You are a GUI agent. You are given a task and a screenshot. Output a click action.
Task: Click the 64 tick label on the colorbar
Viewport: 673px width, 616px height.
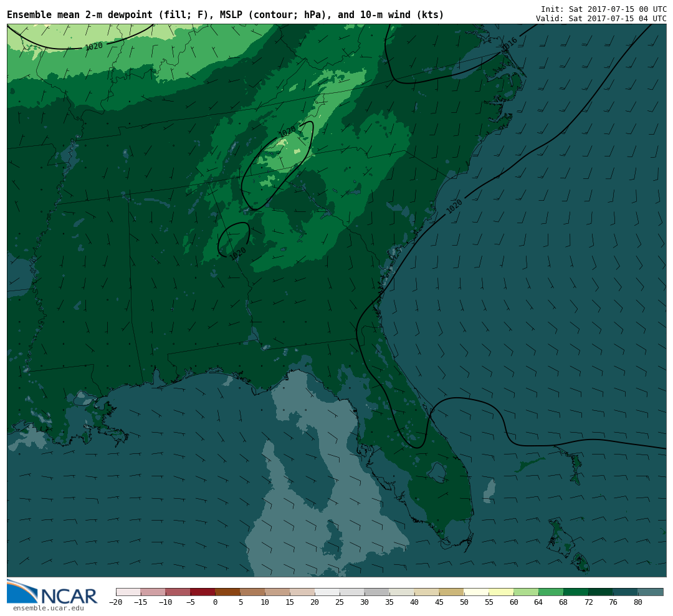[538, 602]
